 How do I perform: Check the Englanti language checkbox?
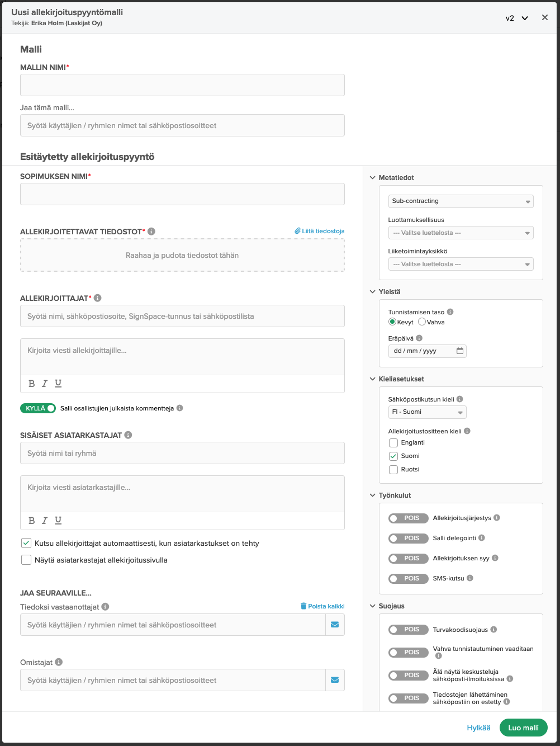(x=393, y=442)
